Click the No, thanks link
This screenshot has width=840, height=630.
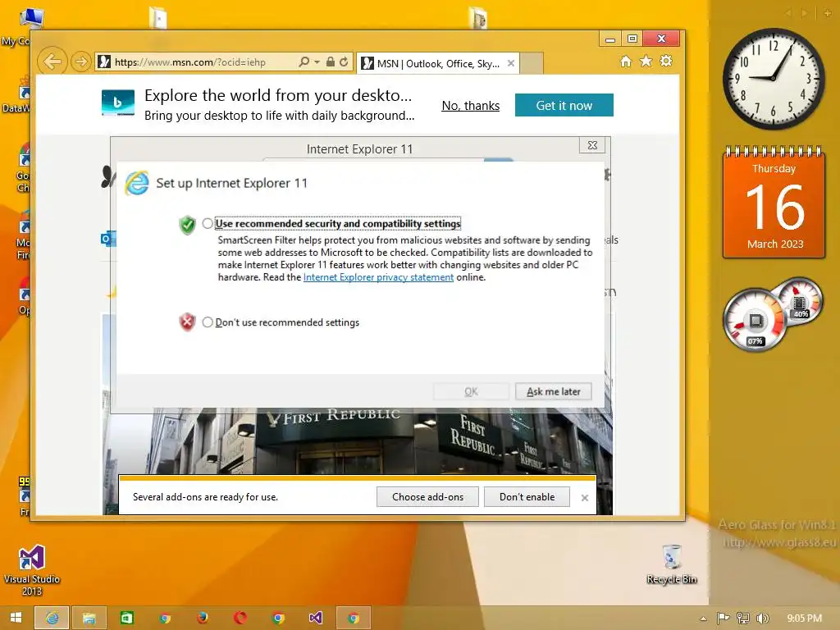click(470, 106)
